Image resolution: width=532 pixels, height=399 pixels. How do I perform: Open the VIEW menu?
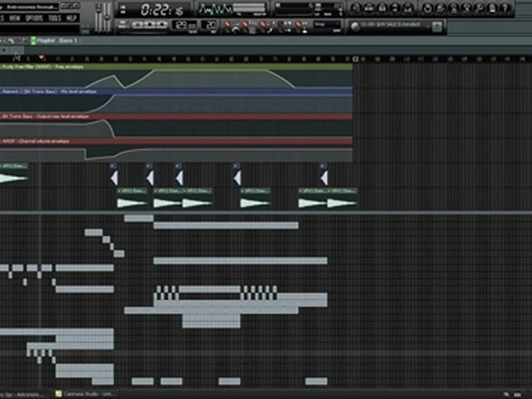click(14, 18)
